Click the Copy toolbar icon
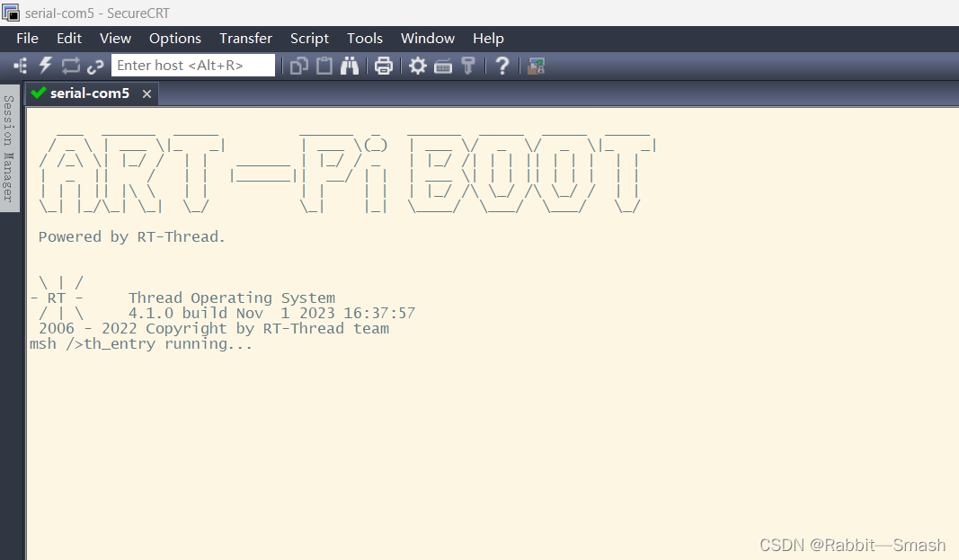The width and height of the screenshot is (959, 560). point(299,66)
